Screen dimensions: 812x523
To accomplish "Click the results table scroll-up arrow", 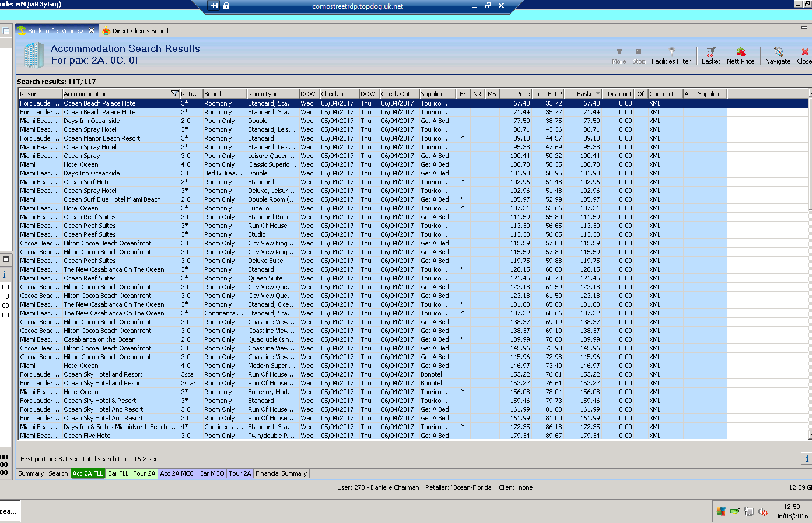I will 810,94.
